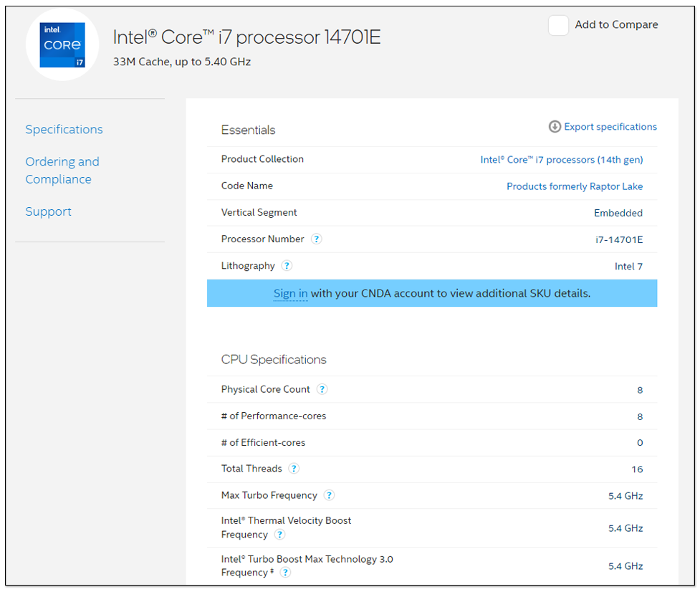
Task: Click the i7-14701E processor number value
Action: 619,240
